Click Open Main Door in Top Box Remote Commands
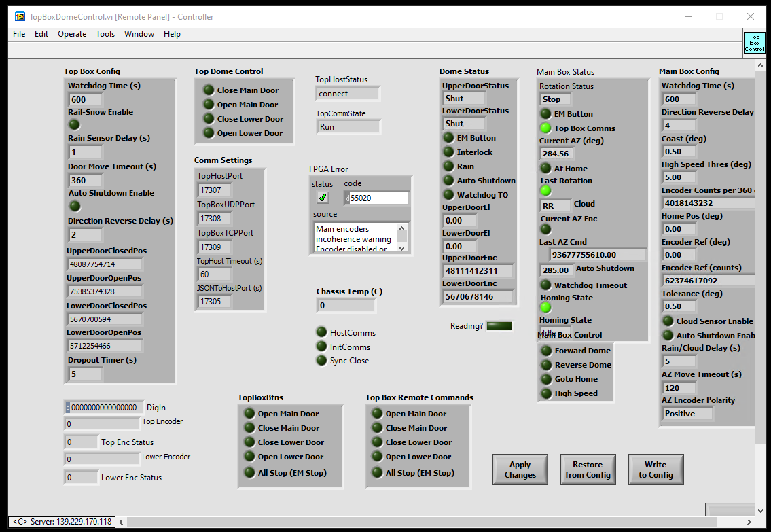 tap(377, 414)
